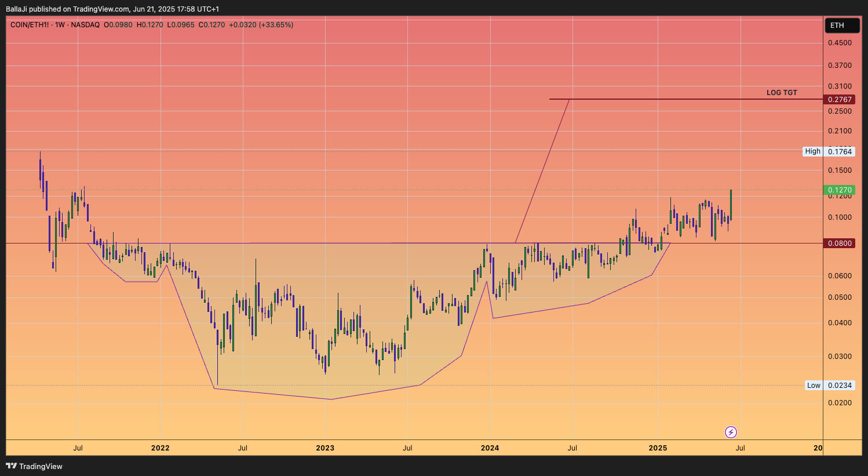Click the 0.0300 price scale value
This screenshot has width=868, height=476.
(840, 357)
